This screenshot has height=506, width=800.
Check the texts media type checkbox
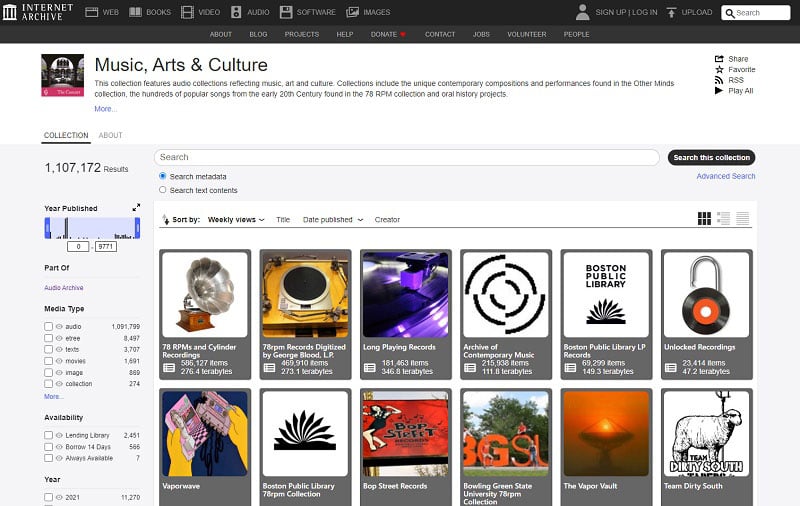click(x=48, y=349)
